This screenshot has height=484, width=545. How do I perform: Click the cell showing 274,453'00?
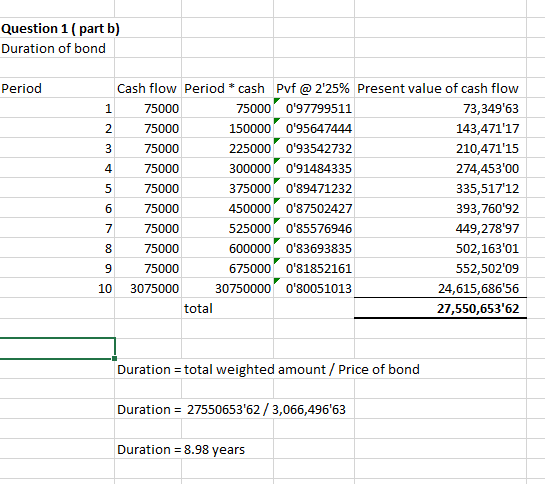click(440, 168)
